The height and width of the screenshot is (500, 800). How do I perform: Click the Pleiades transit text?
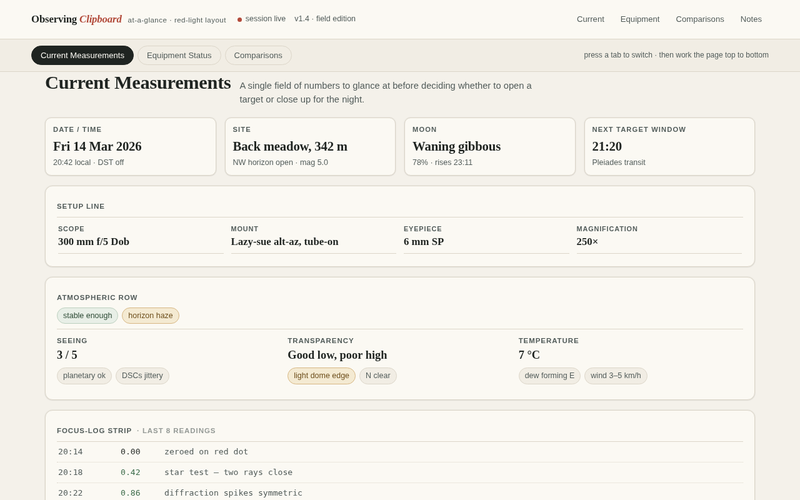pos(618,162)
